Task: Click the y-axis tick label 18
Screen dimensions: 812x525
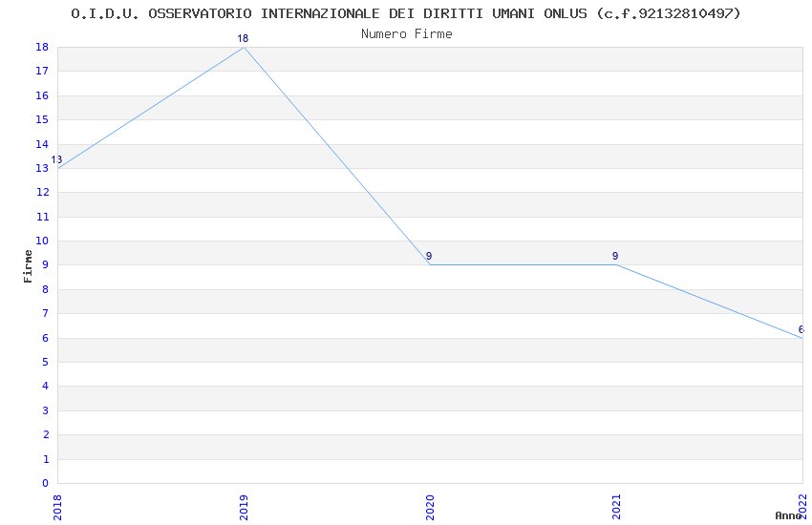Action: (x=42, y=47)
